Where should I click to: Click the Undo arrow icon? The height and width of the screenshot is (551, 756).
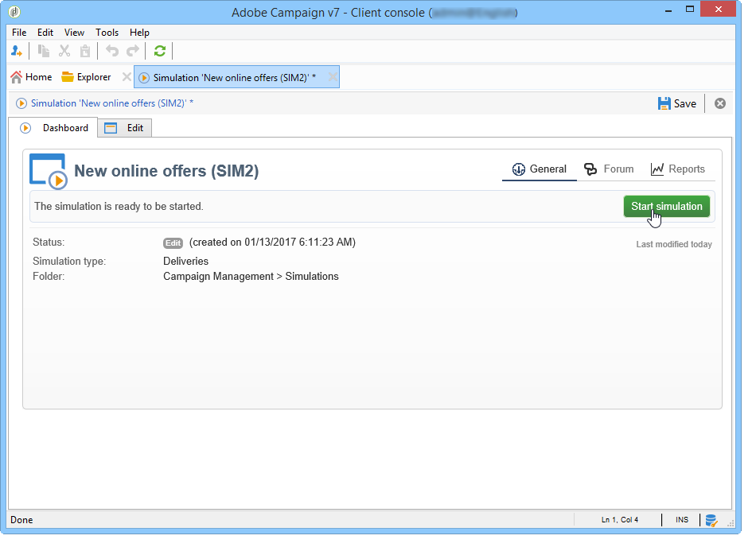pos(112,51)
